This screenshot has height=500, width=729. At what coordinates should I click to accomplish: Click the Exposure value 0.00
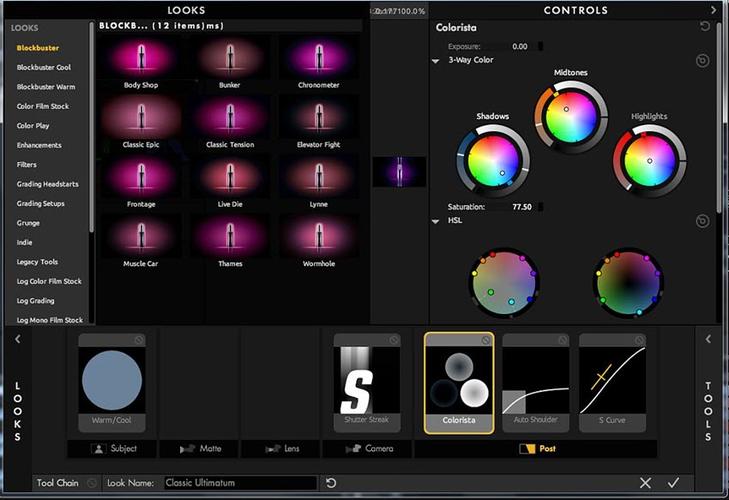(520, 47)
